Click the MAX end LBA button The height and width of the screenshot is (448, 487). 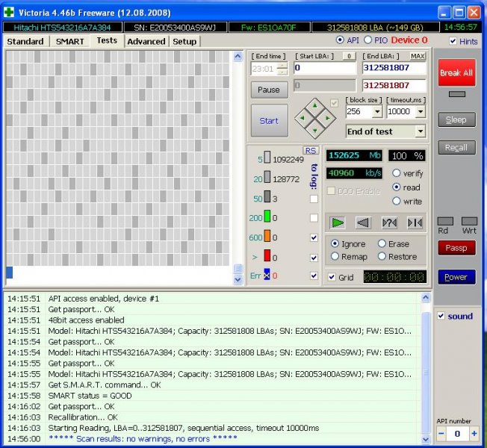point(418,56)
